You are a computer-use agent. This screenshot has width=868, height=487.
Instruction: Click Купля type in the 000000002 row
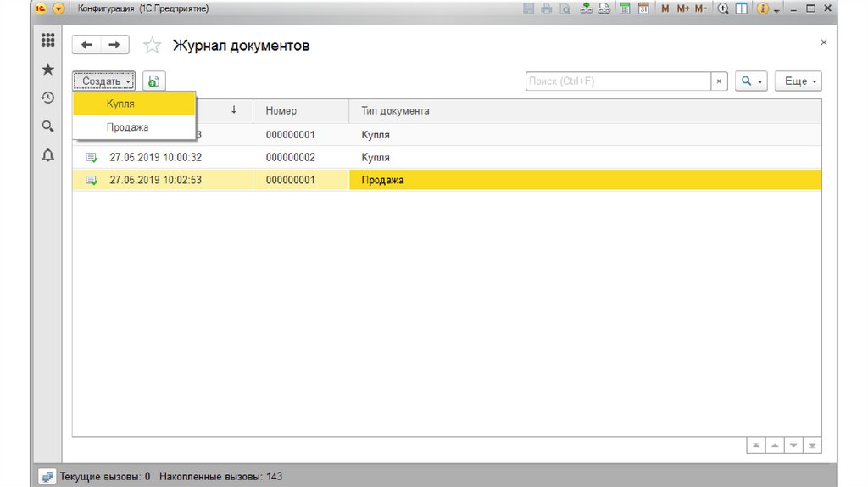(376, 157)
